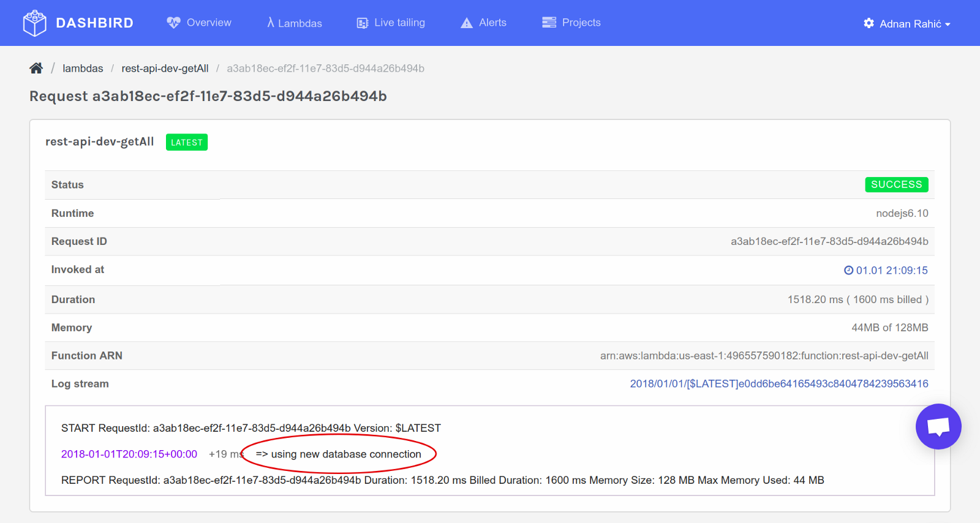Open the log stream link
This screenshot has width=980, height=523.
(x=779, y=384)
